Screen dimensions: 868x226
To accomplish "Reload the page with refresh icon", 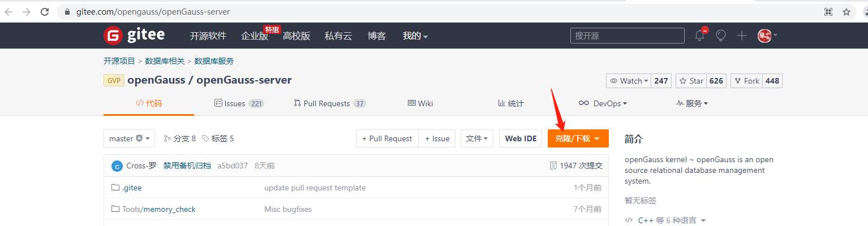I will point(44,11).
